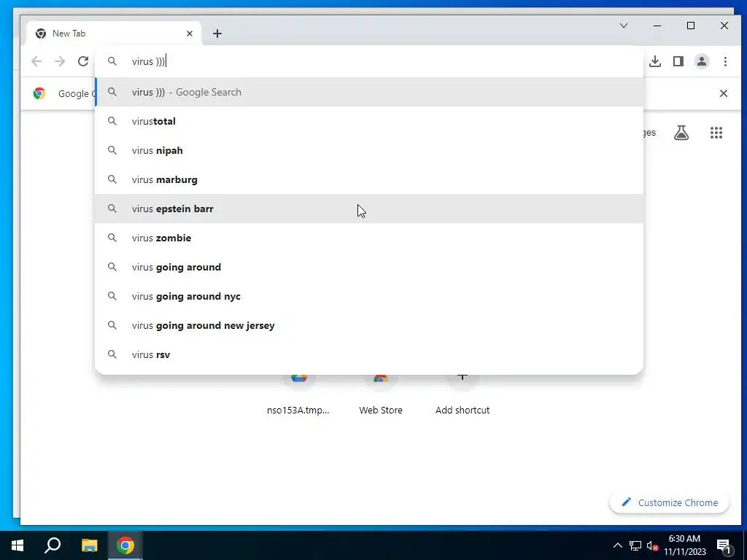Click the Customize Chrome button

pyautogui.click(x=670, y=502)
